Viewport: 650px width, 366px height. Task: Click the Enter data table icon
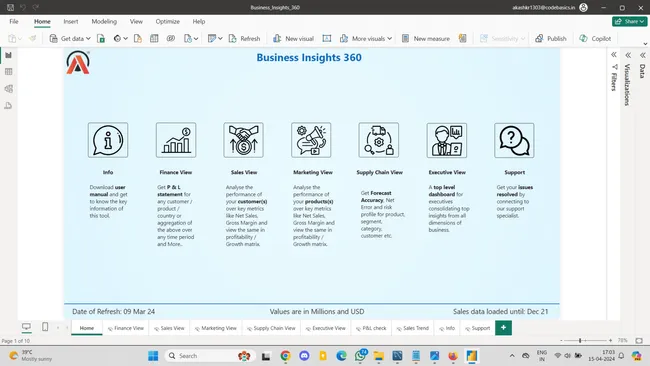tap(154, 39)
